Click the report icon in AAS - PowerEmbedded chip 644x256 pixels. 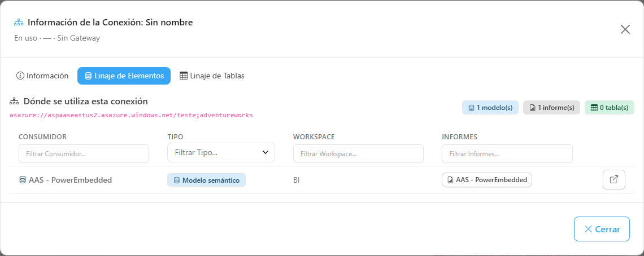click(451, 180)
